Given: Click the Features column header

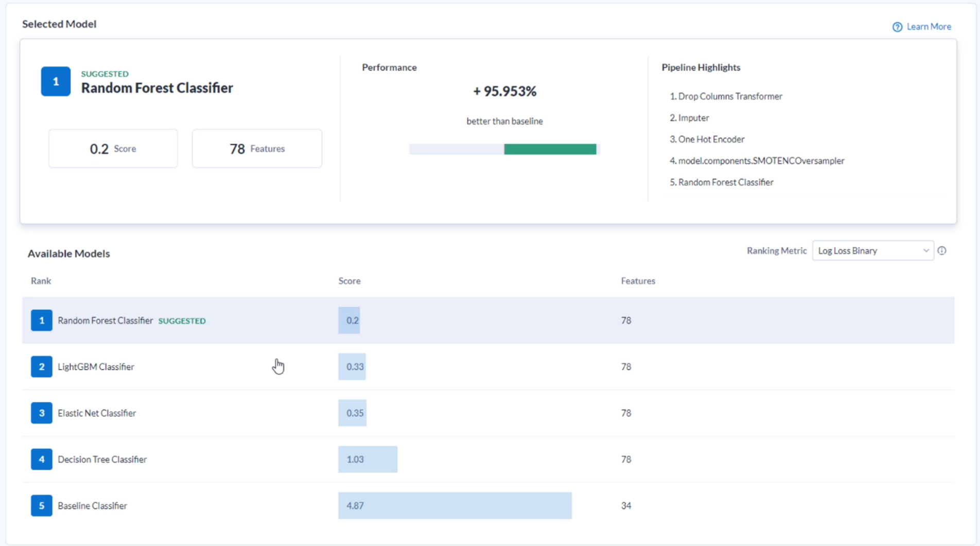Looking at the screenshot, I should [x=638, y=281].
